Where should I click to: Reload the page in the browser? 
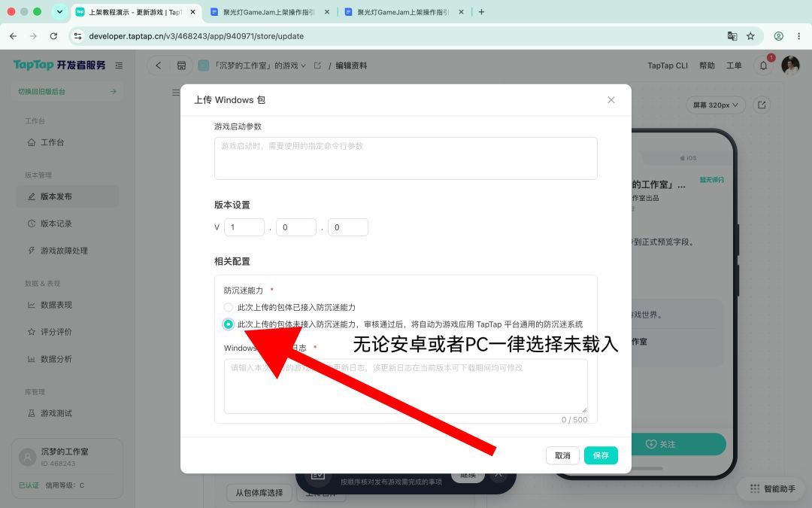point(53,36)
